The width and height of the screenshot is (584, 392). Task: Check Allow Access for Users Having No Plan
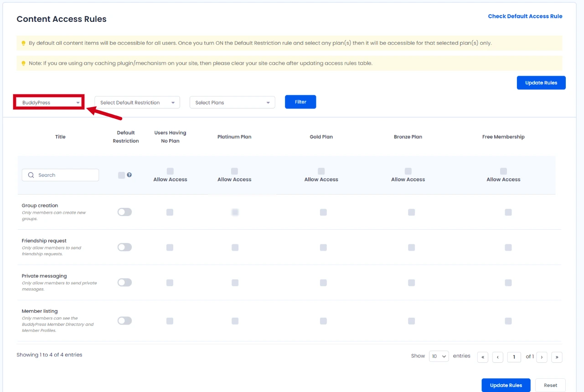click(x=170, y=171)
